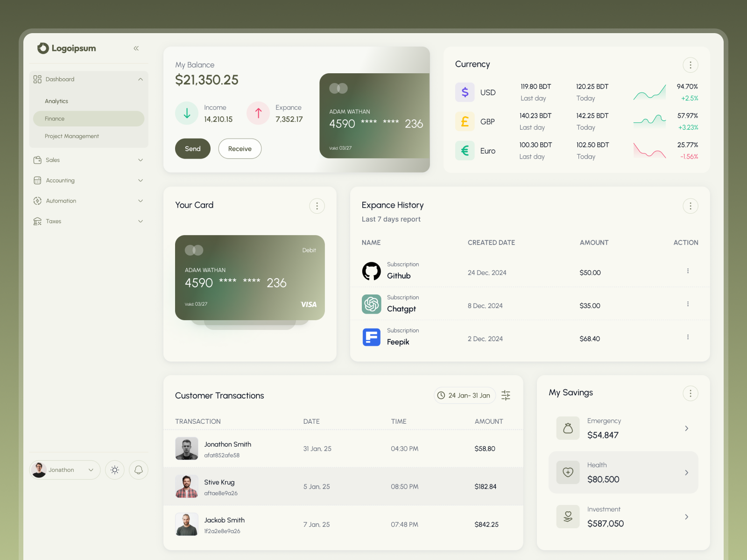Open Project Management page

tap(72, 136)
